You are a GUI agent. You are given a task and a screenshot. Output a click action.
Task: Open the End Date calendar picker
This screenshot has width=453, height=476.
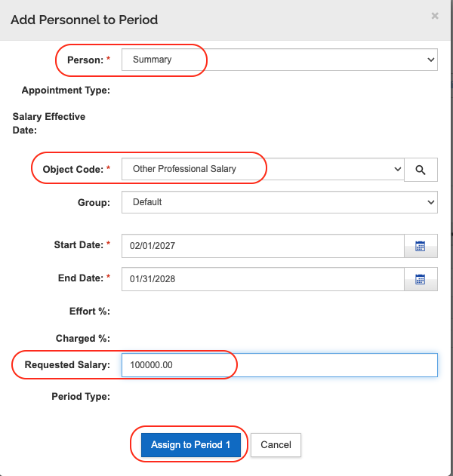click(421, 279)
